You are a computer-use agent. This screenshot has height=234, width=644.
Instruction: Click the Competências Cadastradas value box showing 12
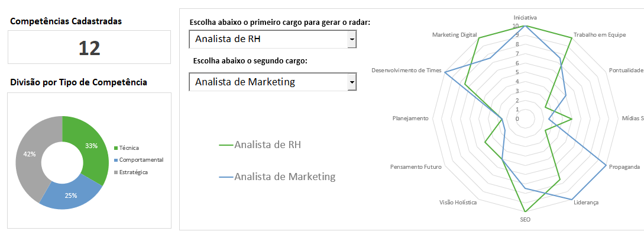(x=89, y=47)
